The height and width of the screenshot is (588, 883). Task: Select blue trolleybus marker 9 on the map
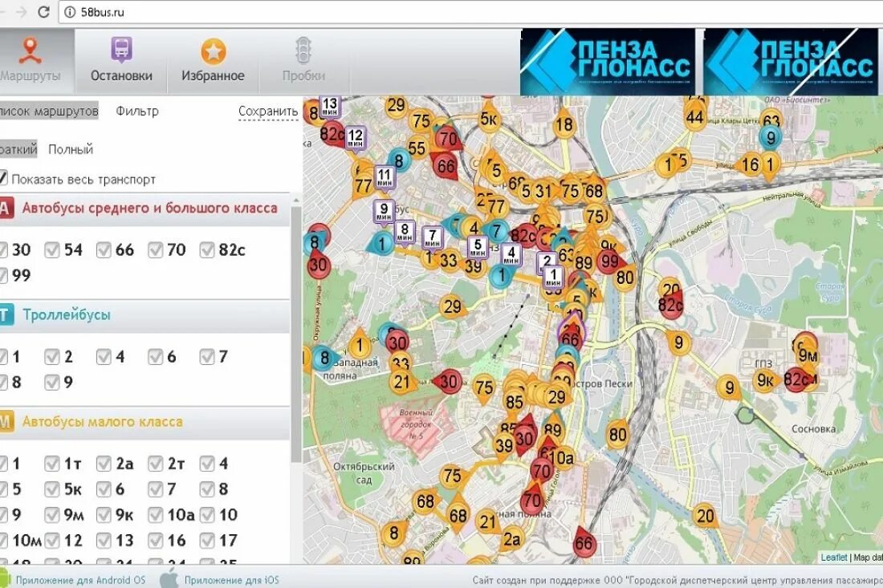pos(771,137)
